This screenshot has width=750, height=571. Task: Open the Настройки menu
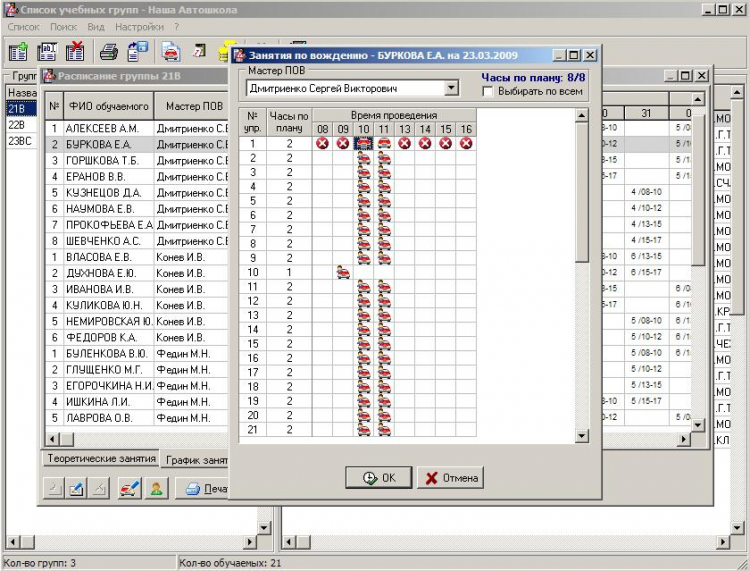(139, 27)
